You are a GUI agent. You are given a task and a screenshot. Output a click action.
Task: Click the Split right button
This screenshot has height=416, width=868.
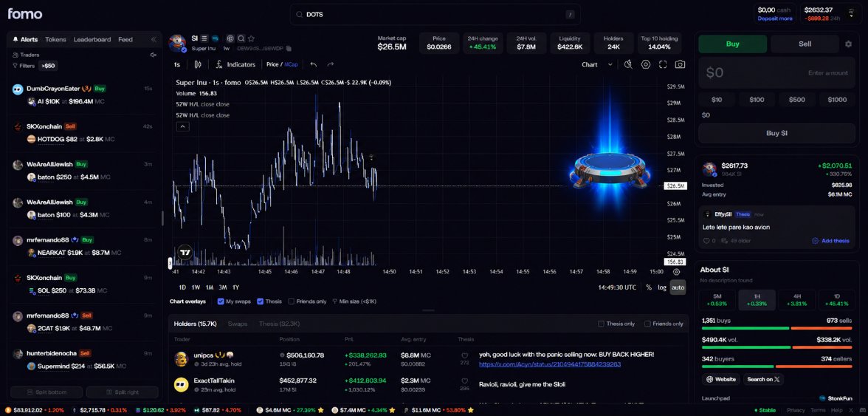[123, 392]
